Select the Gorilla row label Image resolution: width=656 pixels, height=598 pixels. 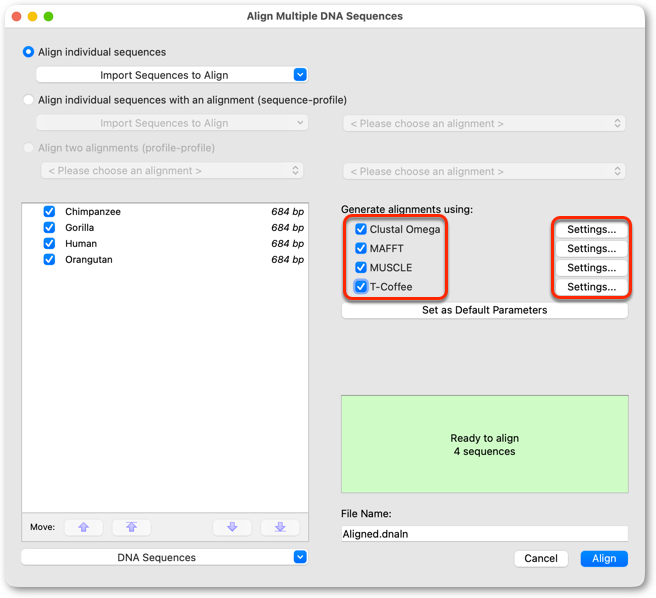[79, 228]
